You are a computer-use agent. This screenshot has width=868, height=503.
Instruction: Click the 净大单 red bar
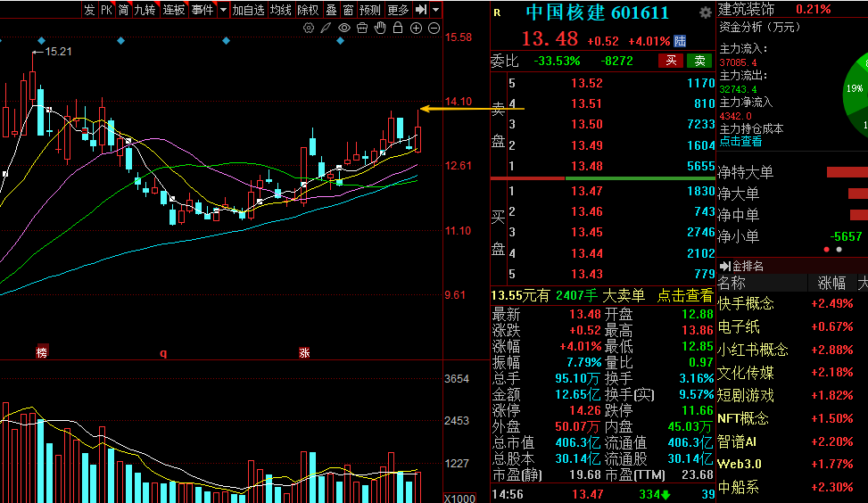[x=858, y=194]
